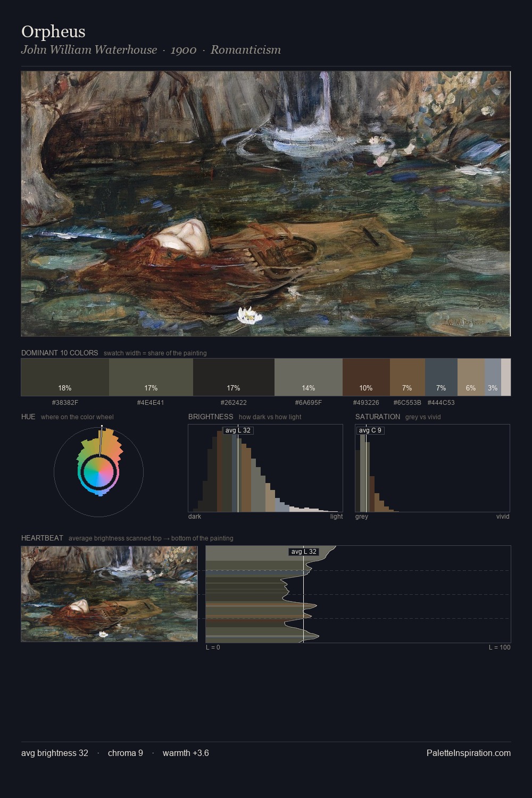Select the near-black 17% swatch

point(234,377)
